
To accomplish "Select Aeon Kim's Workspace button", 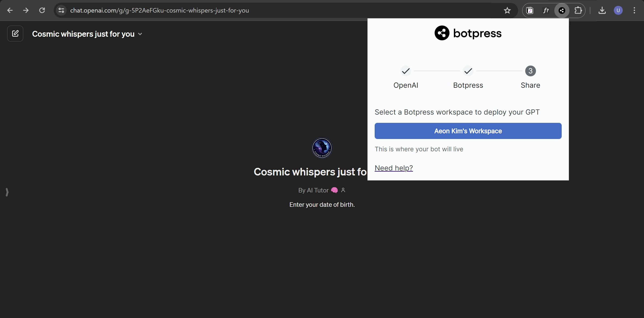I will 468,131.
